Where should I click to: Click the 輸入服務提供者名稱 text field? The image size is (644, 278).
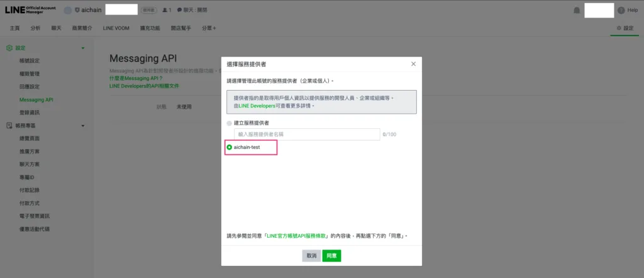tap(306, 134)
